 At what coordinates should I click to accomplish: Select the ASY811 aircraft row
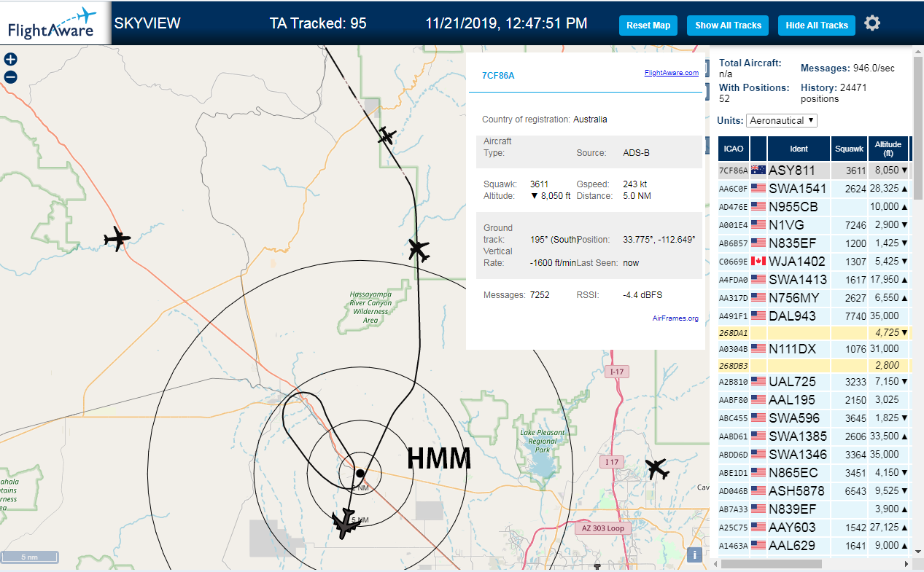pos(814,171)
